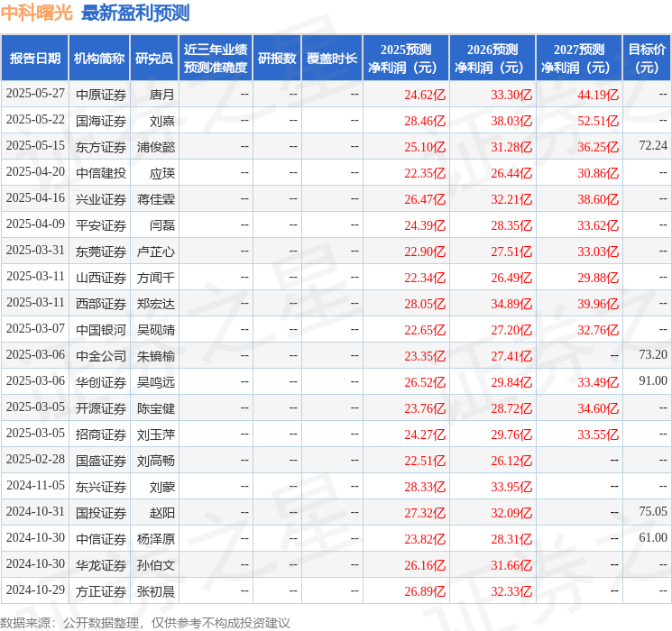Select the 山西证券 institution cell

[x=101, y=278]
